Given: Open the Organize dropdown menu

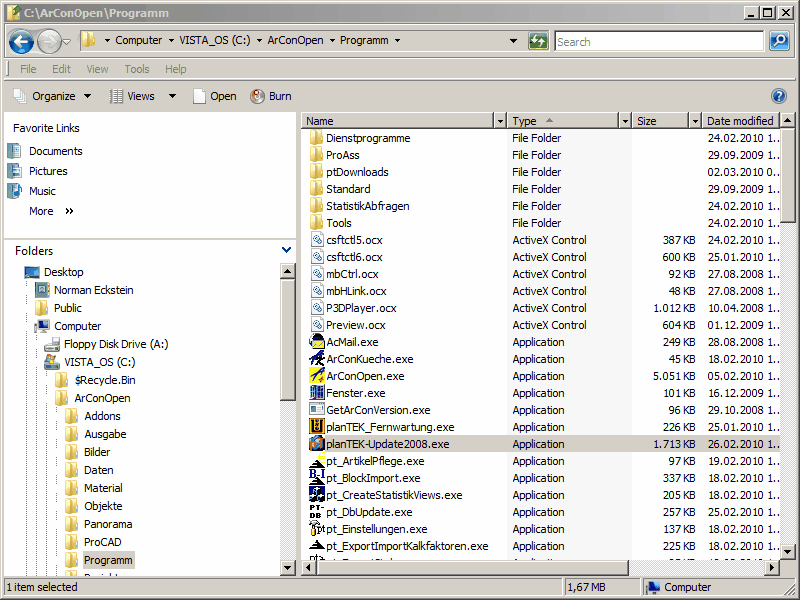Looking at the screenshot, I should [53, 96].
